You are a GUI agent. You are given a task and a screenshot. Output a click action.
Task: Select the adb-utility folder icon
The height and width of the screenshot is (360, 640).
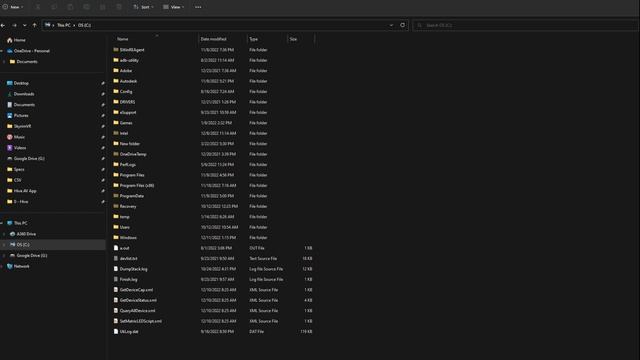click(x=116, y=60)
